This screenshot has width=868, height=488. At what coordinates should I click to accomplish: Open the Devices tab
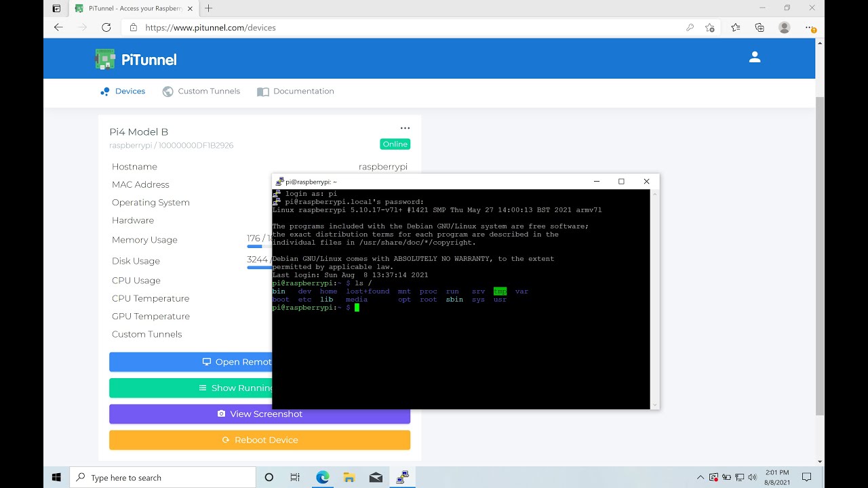point(123,91)
